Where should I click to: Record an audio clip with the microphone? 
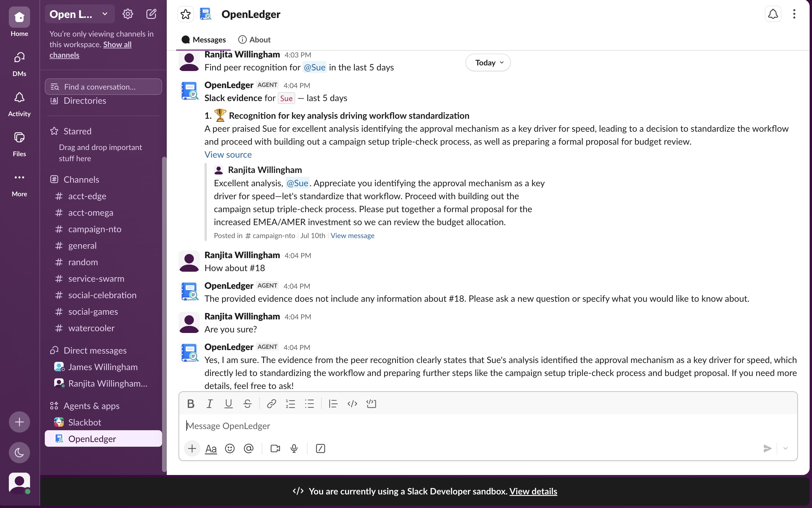click(294, 448)
